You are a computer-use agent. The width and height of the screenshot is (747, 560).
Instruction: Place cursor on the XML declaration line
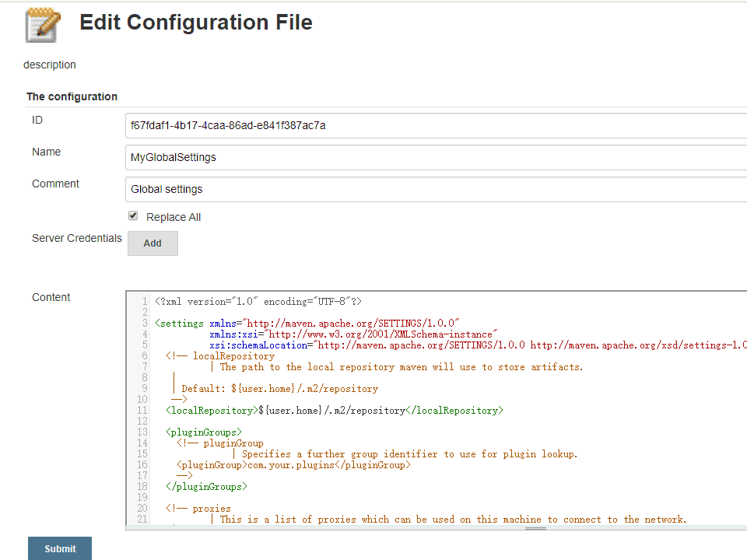coord(258,302)
